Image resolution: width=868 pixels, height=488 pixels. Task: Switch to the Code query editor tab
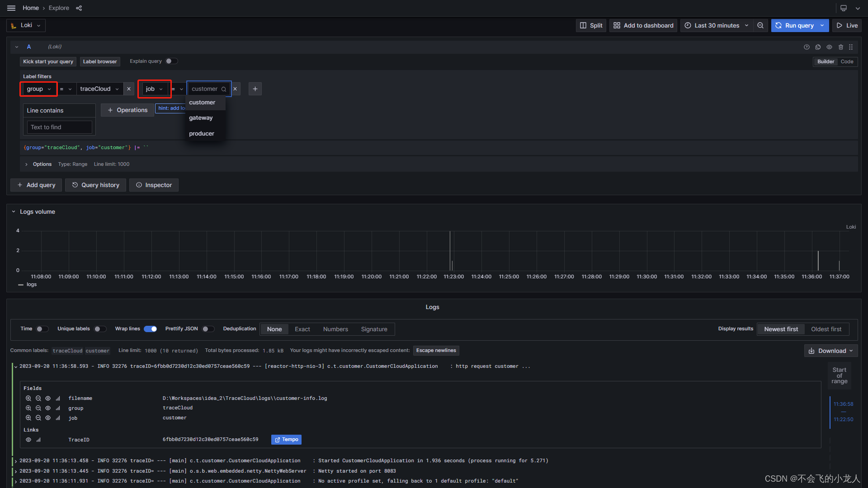(x=847, y=61)
